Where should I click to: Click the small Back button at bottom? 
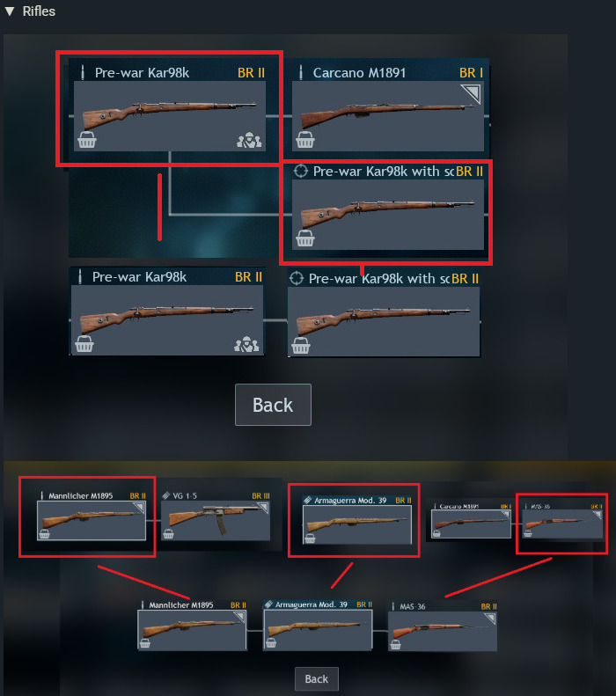point(317,678)
